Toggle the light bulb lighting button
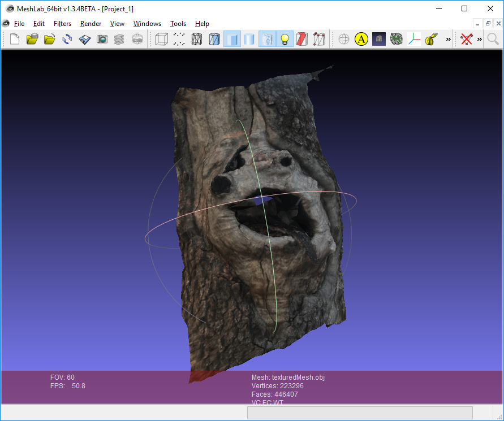504x421 pixels. (285, 39)
